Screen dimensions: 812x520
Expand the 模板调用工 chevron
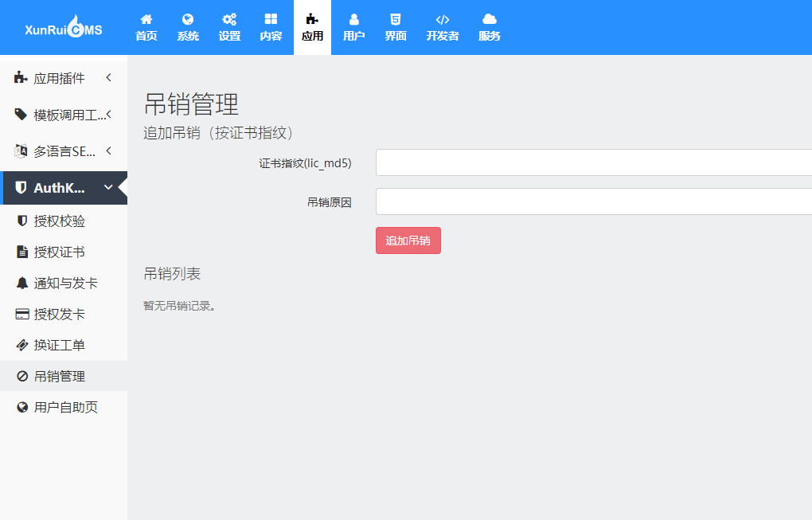click(x=109, y=114)
